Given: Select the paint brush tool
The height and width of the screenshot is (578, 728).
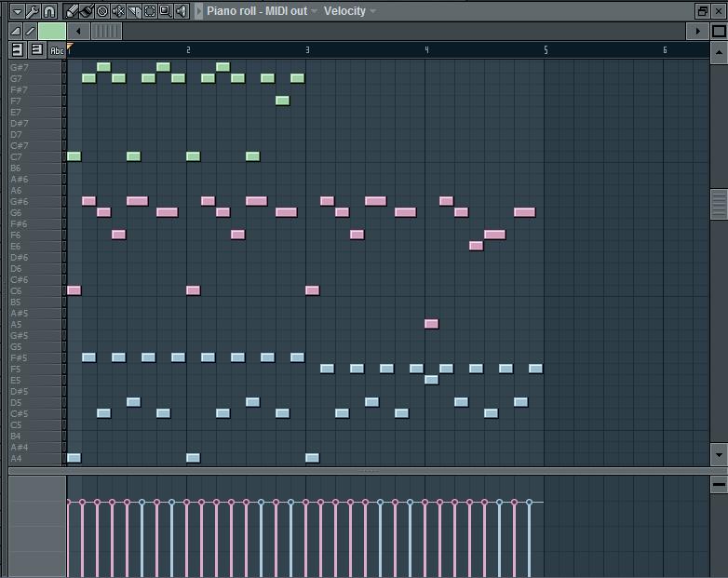Looking at the screenshot, I should 87,11.
